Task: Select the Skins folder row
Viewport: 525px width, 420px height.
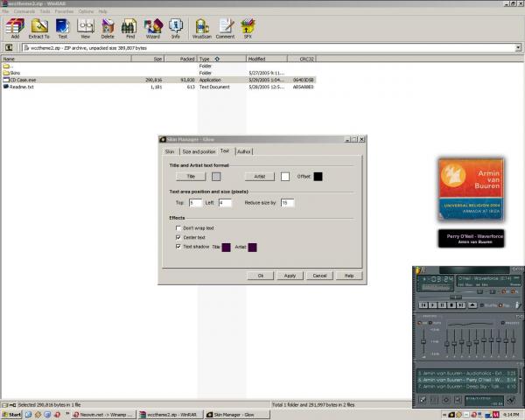Action: click(158, 73)
